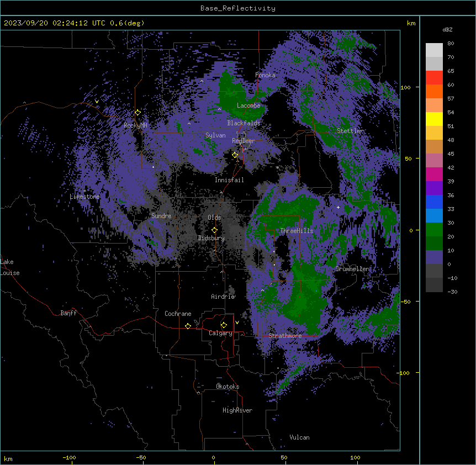Click the Limestone label
476x465 pixels.
pyautogui.click(x=84, y=197)
